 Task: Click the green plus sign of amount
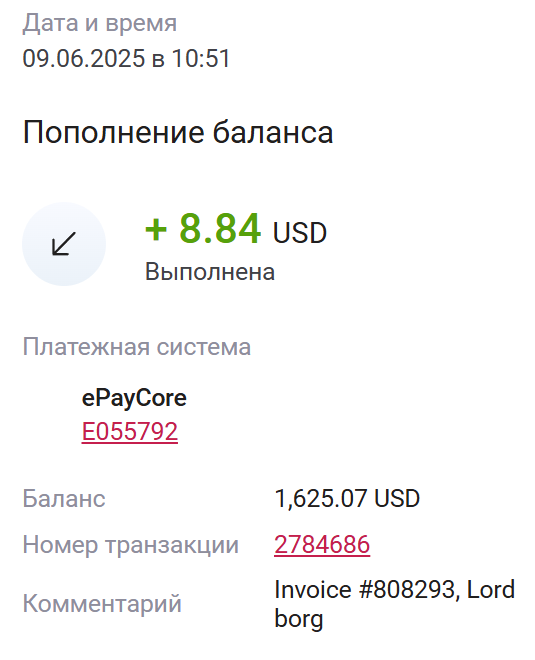156,230
